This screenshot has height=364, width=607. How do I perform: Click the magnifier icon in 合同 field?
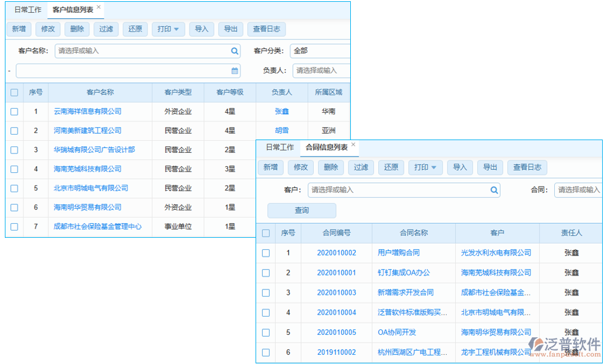[603, 190]
